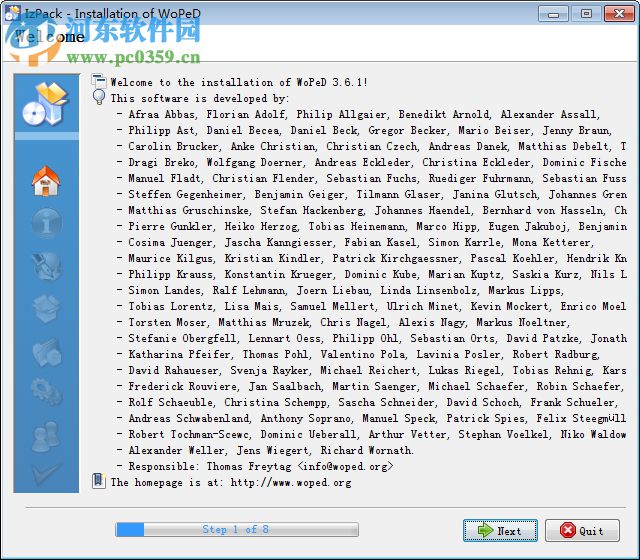The width and height of the screenshot is (640, 560).
Task: Click the line starting with David Rahaueser
Action: [x=371, y=370]
